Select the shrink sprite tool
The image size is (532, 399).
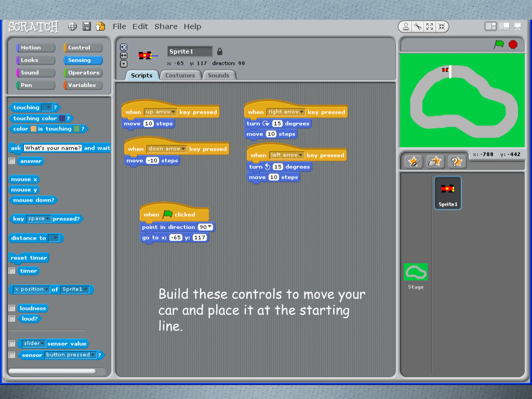pyautogui.click(x=442, y=26)
